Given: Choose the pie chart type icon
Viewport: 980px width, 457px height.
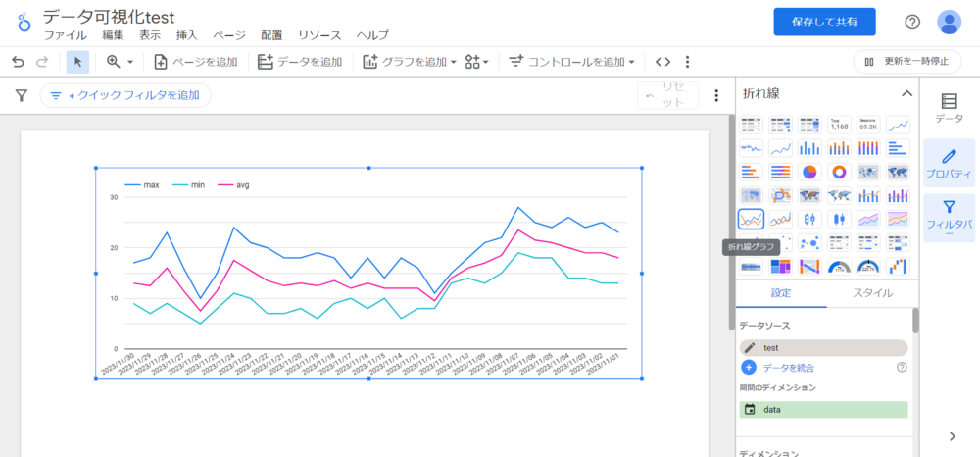Looking at the screenshot, I should tap(810, 172).
